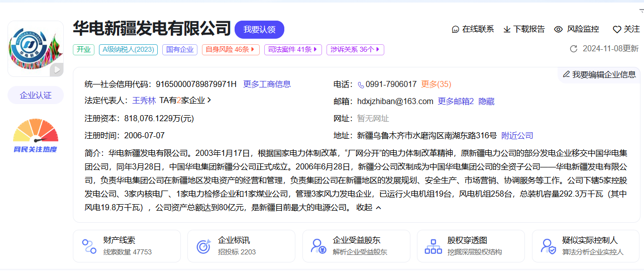Click the 风险监控 eye icon
Screen dimensions: 644x271
[558, 29]
